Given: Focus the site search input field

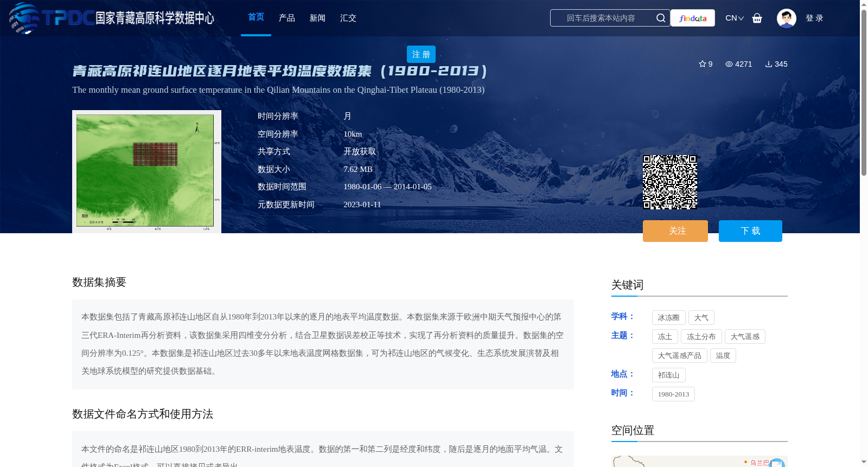Looking at the screenshot, I should pyautogui.click(x=601, y=18).
